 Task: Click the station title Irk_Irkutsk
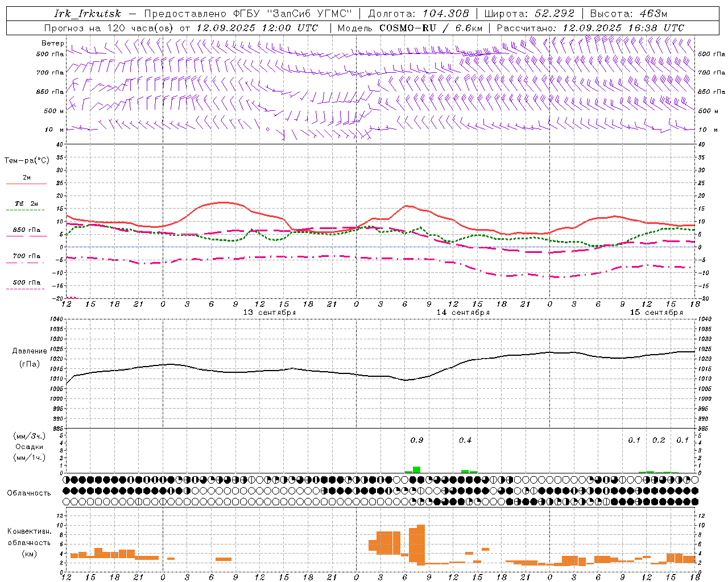pyautogui.click(x=88, y=14)
